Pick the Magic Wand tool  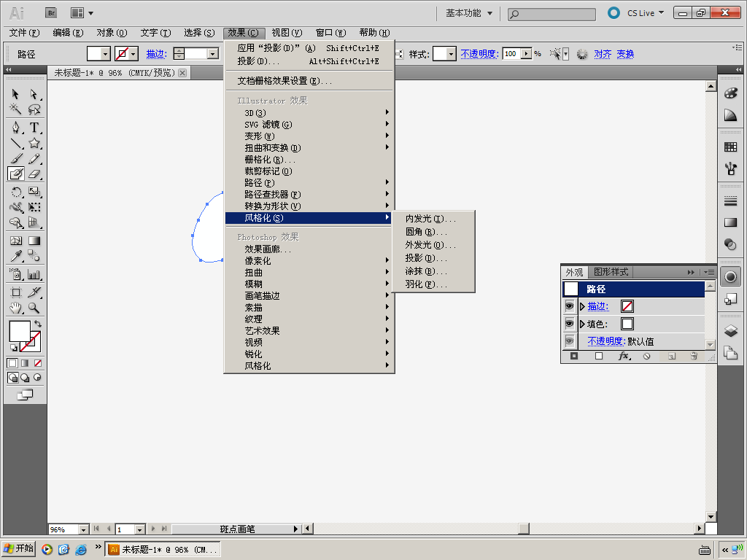point(15,109)
